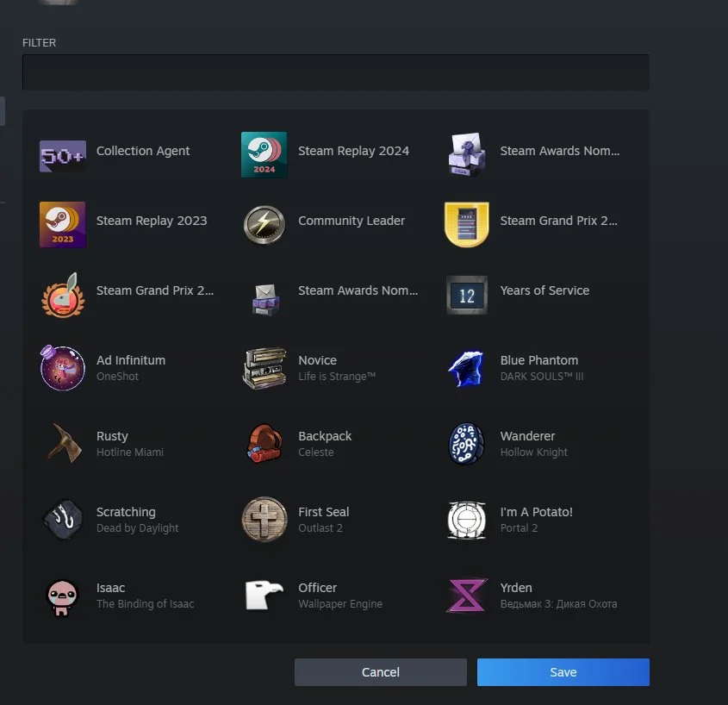Pick the Outlast 2 First Seal icon
The height and width of the screenshot is (705, 728).
264,520
